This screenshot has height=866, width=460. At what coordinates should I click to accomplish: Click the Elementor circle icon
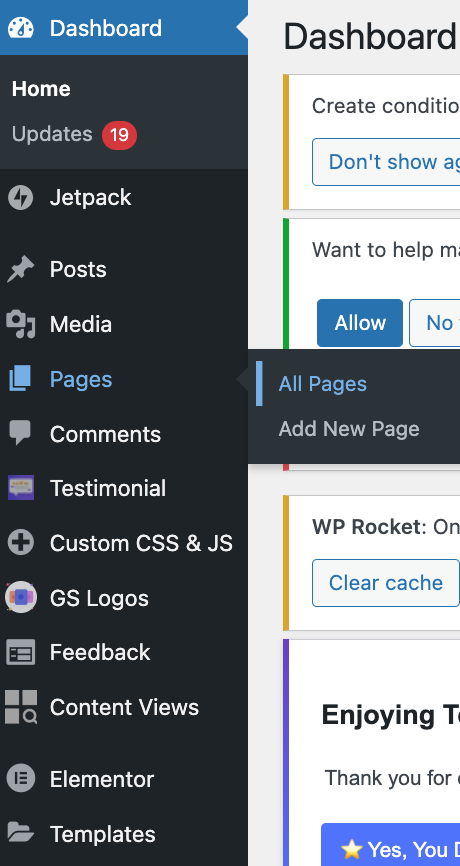coord(21,779)
